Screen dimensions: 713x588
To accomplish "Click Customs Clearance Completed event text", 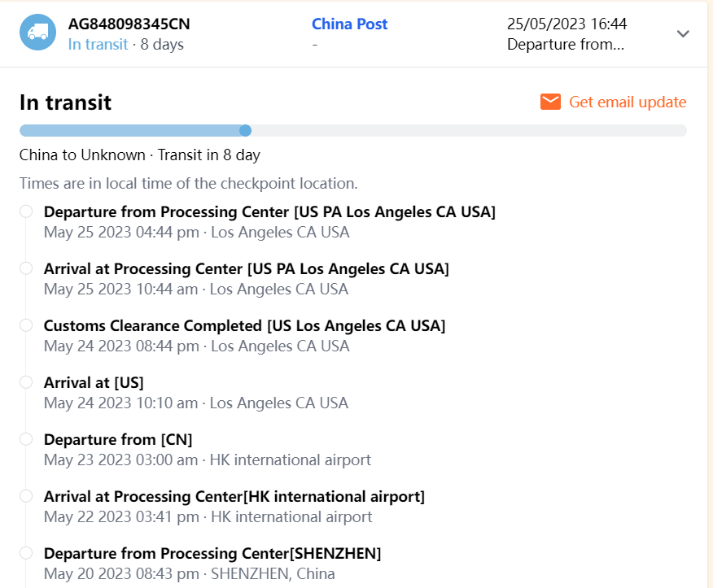I will point(244,325).
